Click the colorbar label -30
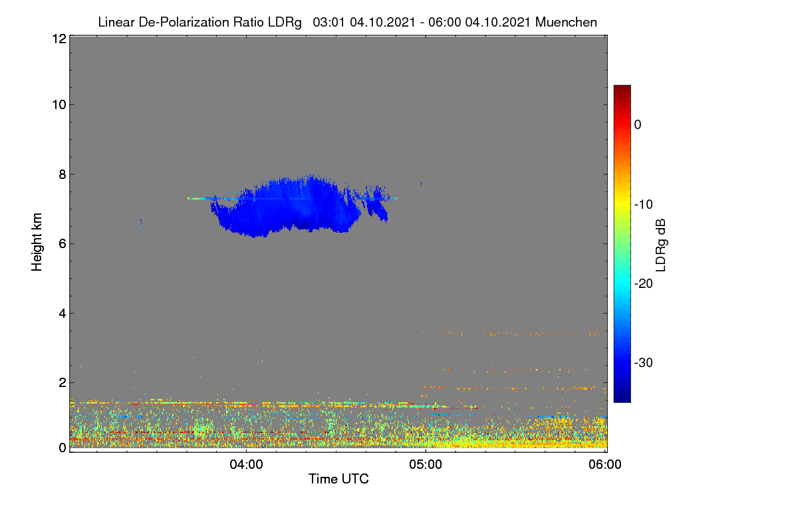This screenshot has width=798, height=532. (644, 363)
